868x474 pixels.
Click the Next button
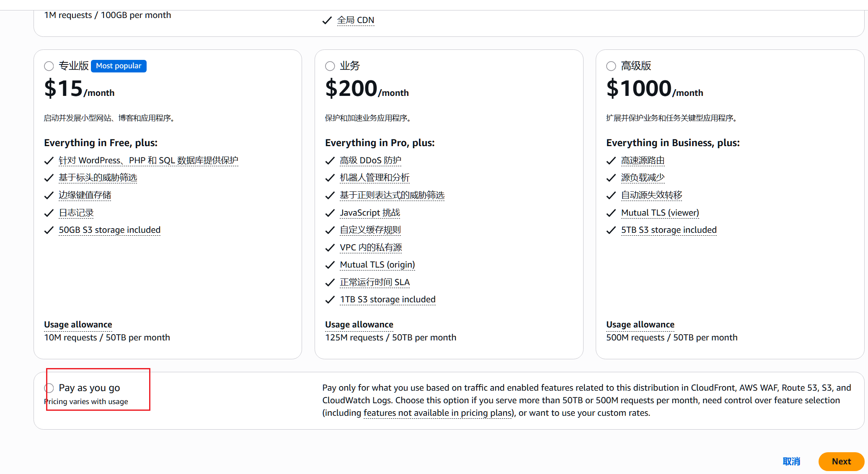[x=841, y=461]
